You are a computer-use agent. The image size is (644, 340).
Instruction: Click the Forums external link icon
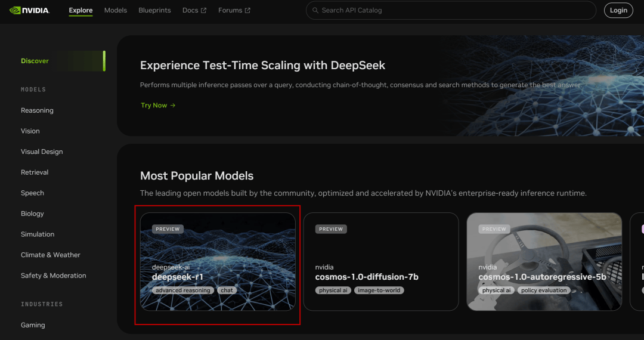(x=247, y=10)
